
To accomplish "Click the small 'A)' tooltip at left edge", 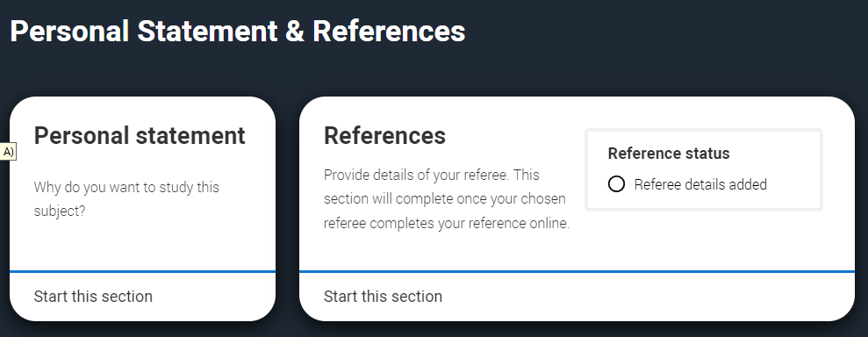I will 8,152.
